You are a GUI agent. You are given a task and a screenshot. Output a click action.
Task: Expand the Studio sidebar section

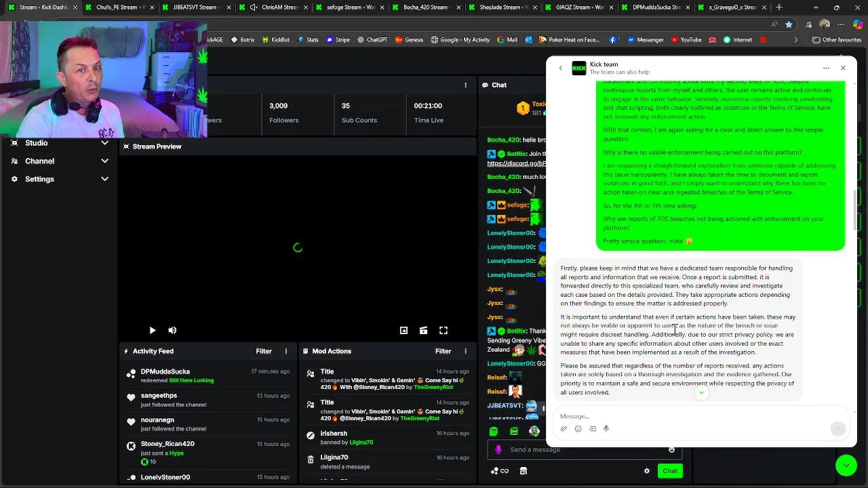point(104,143)
